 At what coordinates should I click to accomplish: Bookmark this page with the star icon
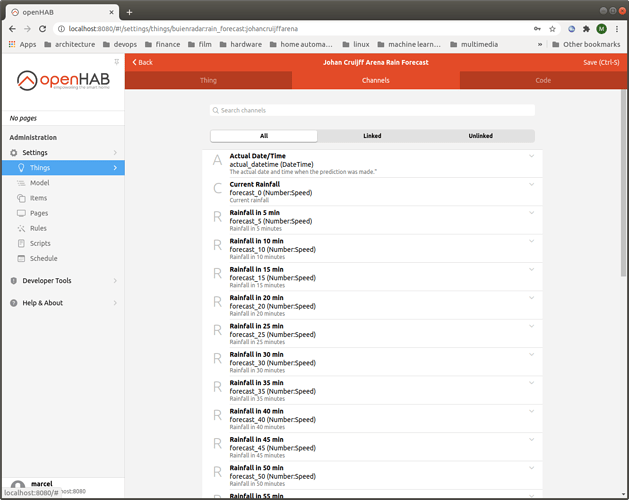point(552,29)
